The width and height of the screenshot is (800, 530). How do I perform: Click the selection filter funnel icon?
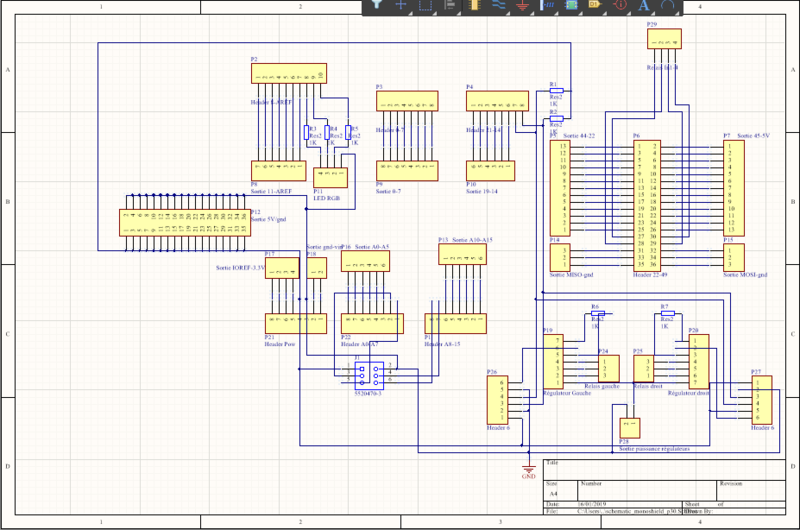(x=377, y=5)
